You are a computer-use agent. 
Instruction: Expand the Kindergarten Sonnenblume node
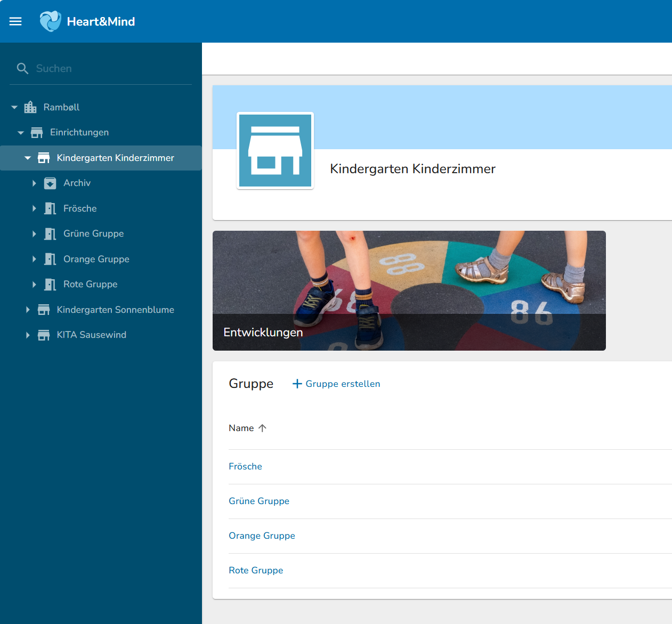tap(28, 310)
